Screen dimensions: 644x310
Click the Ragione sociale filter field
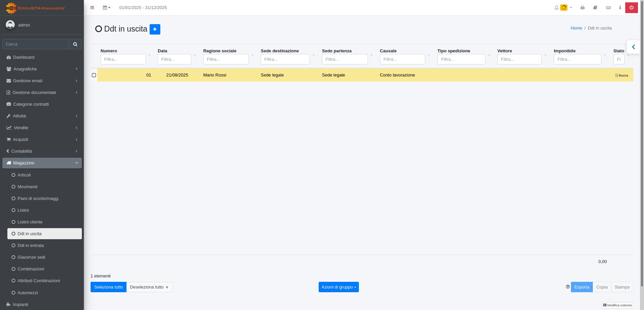(226, 59)
